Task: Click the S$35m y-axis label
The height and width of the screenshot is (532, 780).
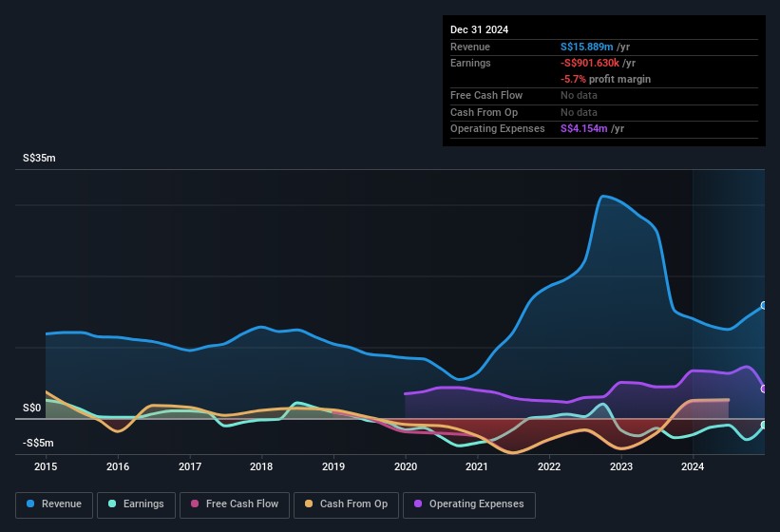Action: (x=39, y=159)
